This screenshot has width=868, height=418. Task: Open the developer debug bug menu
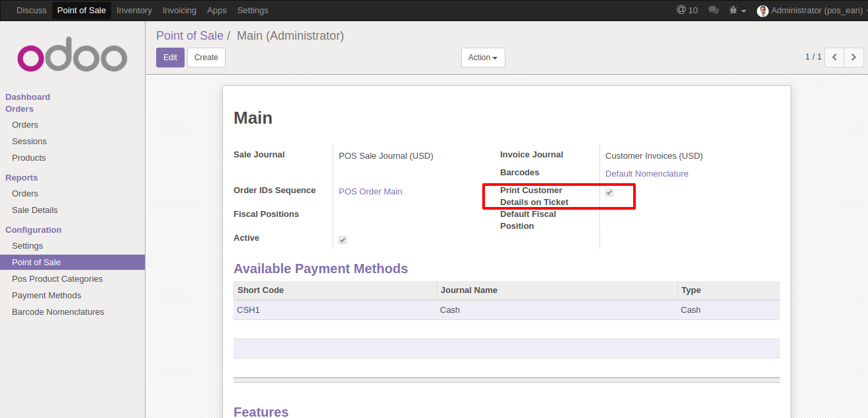[x=737, y=11]
